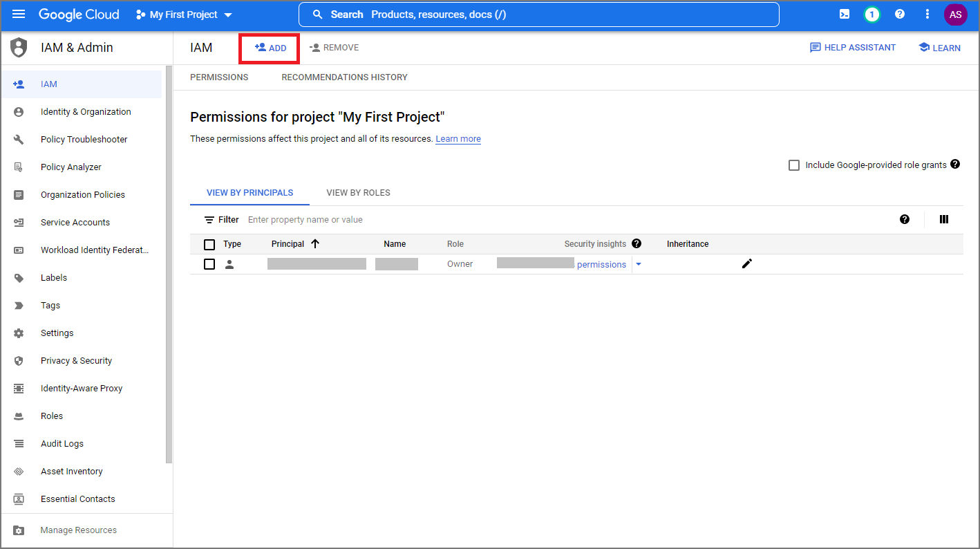Click the Inheritance column header
This screenshot has height=549, width=980.
tap(688, 244)
